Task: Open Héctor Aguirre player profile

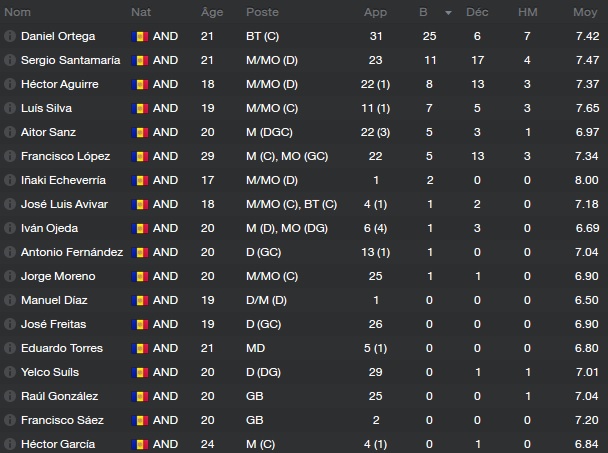Action: [x=60, y=84]
